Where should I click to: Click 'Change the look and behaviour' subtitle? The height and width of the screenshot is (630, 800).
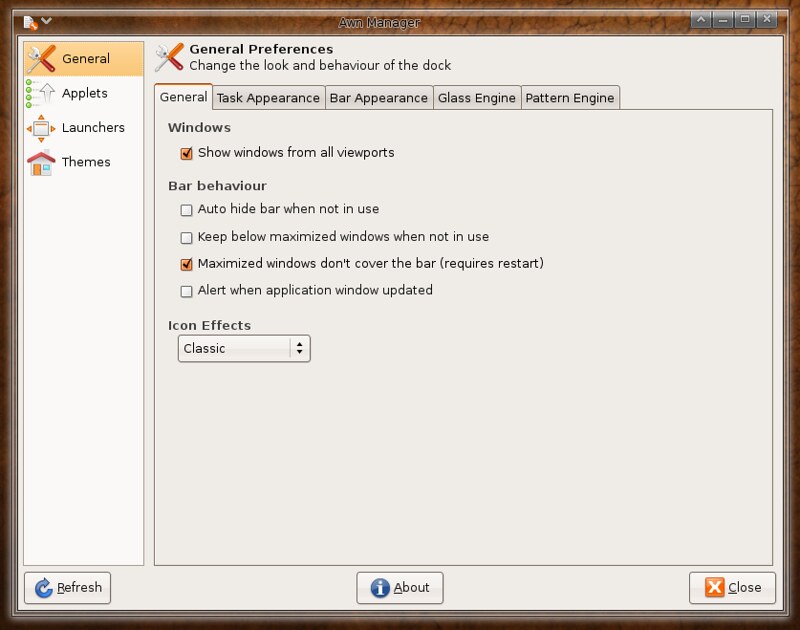point(320,65)
